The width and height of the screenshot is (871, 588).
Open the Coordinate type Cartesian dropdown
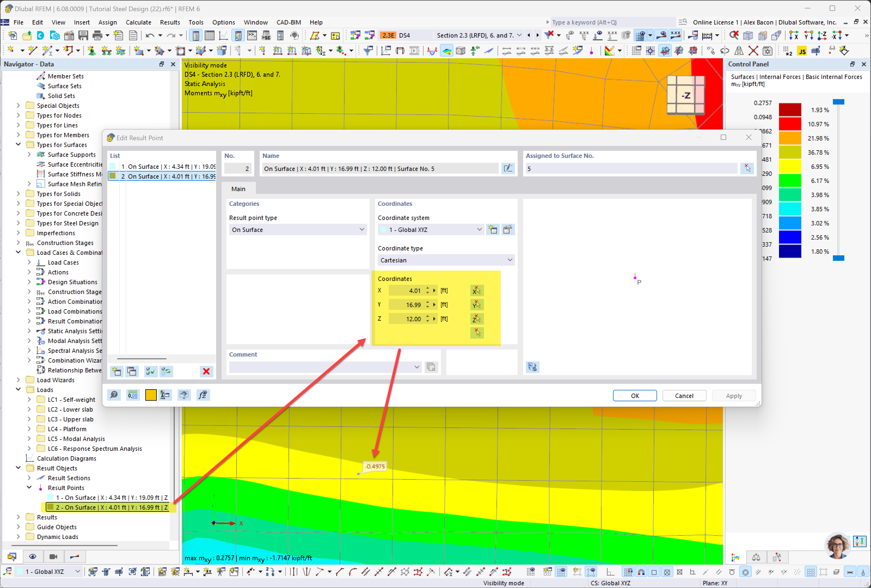click(446, 260)
